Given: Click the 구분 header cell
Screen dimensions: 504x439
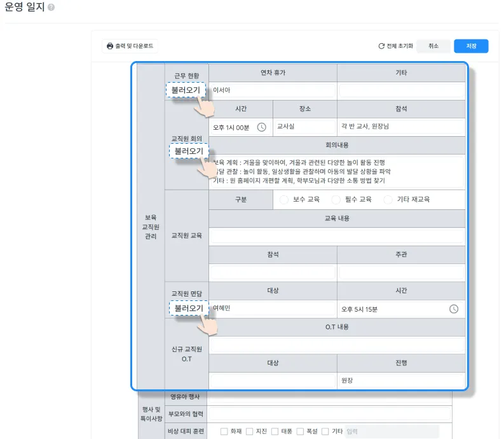Looking at the screenshot, I should pos(241,200).
